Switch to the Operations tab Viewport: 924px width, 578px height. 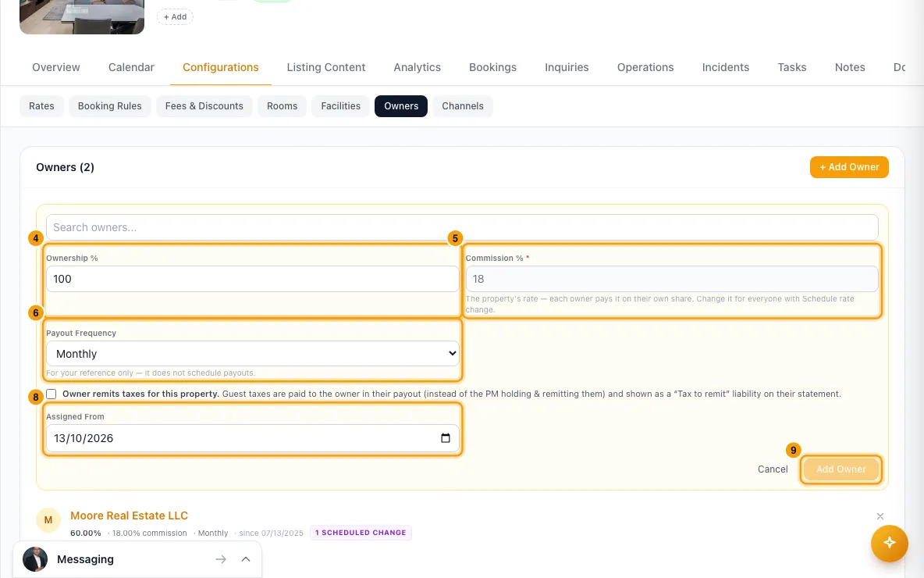[x=645, y=67]
